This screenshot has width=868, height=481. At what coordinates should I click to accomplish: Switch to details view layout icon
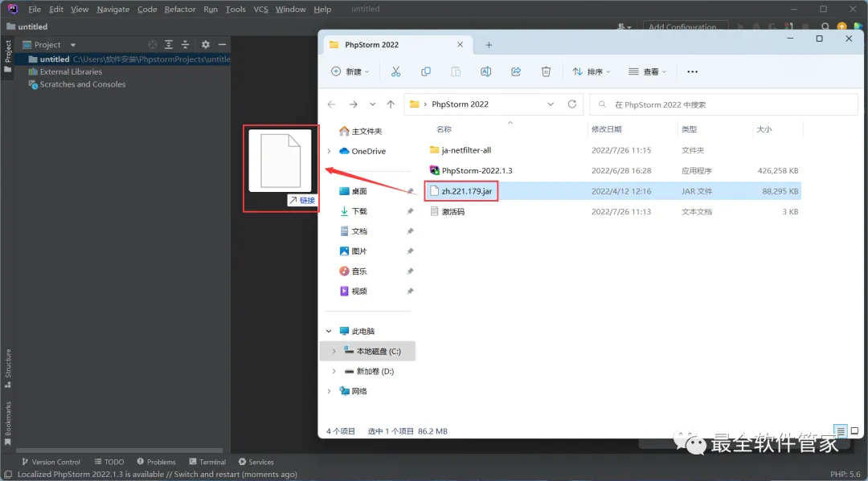(x=841, y=430)
